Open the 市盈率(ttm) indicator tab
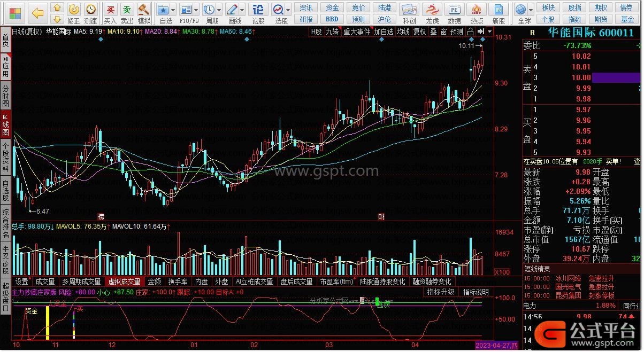Screen dimensions: 644x352 (337, 281)
